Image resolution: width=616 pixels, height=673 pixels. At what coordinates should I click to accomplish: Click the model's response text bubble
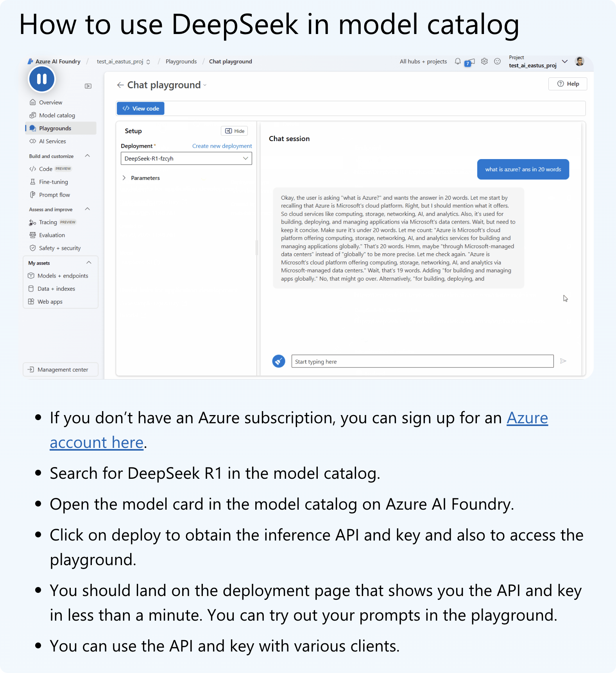coord(398,238)
